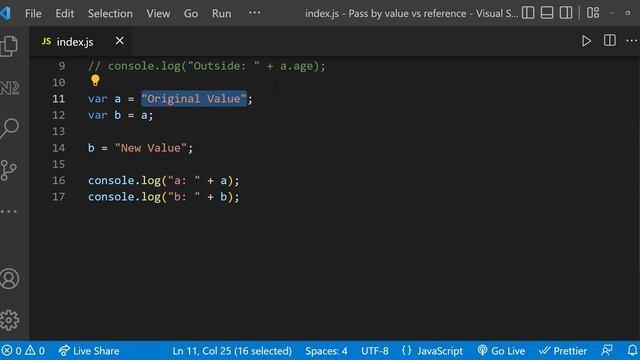Toggle the secondary side bar layout icon
Viewport: 640px width, 360px height.
pyautogui.click(x=566, y=13)
